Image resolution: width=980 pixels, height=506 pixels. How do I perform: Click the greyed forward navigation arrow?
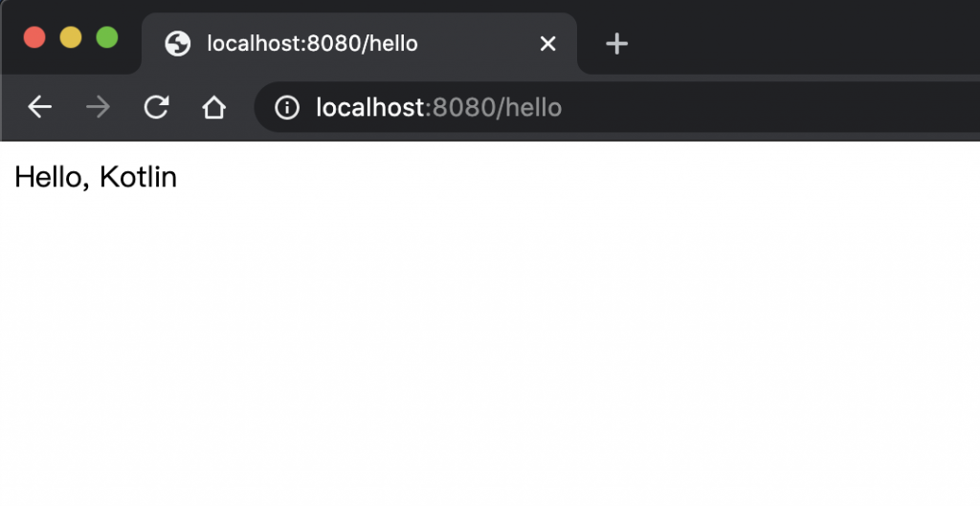coord(99,107)
